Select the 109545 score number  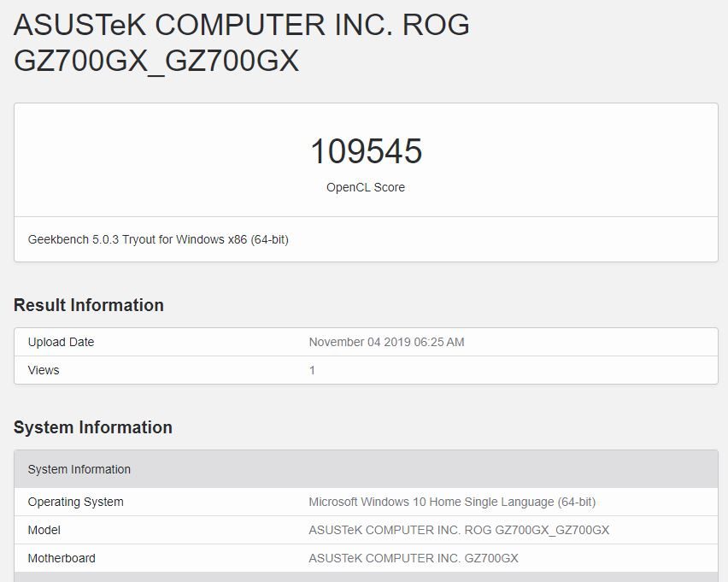click(x=366, y=151)
